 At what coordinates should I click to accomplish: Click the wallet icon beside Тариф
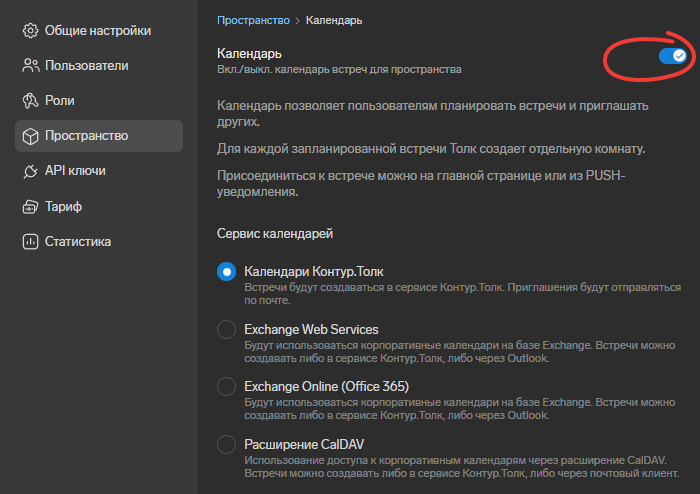click(30, 207)
